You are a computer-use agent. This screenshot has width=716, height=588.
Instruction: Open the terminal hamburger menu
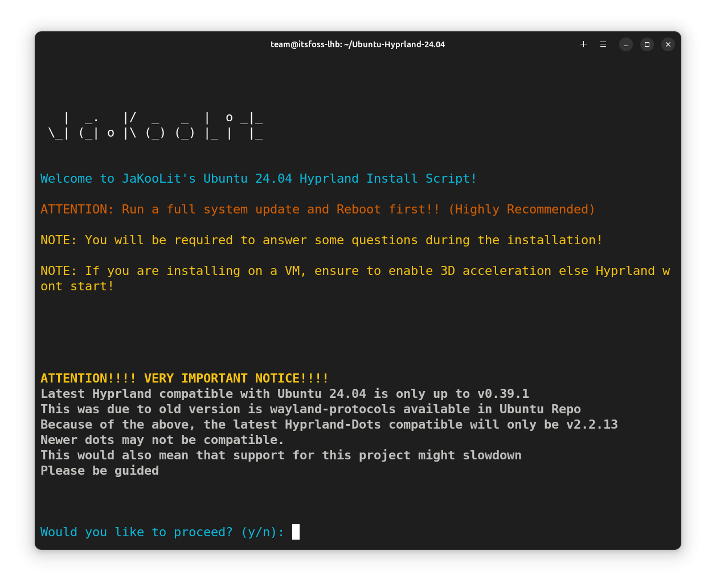click(603, 44)
